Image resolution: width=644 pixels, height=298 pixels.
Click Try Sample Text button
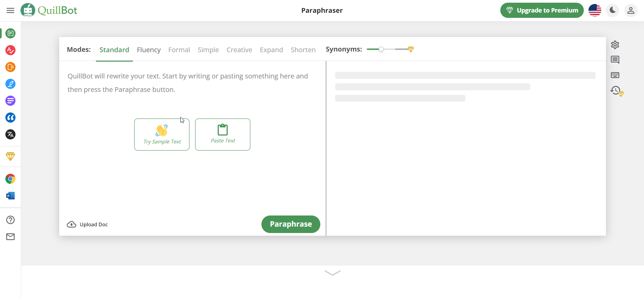[162, 134]
